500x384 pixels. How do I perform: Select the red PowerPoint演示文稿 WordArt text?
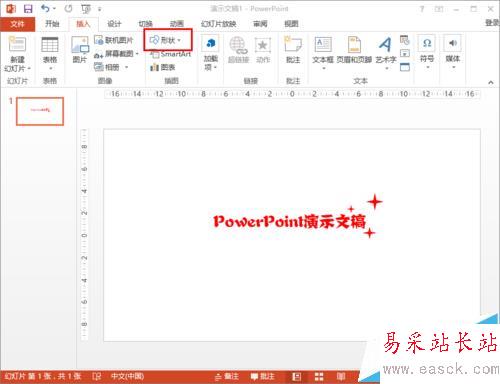pos(290,221)
